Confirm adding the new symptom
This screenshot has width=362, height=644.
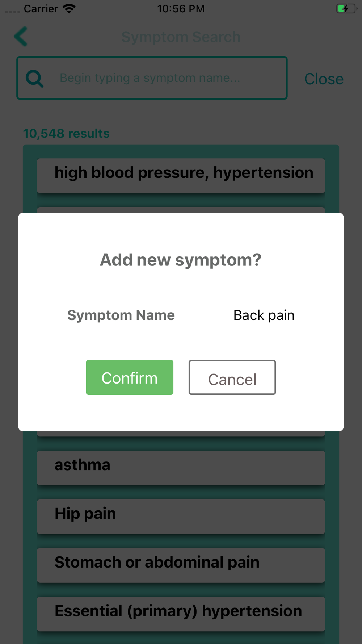(x=130, y=377)
